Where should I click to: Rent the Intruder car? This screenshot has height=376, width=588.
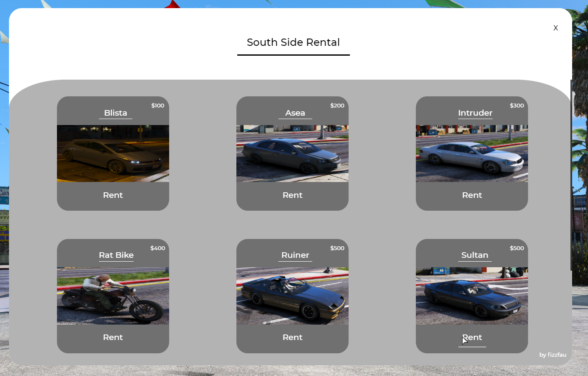click(x=472, y=195)
